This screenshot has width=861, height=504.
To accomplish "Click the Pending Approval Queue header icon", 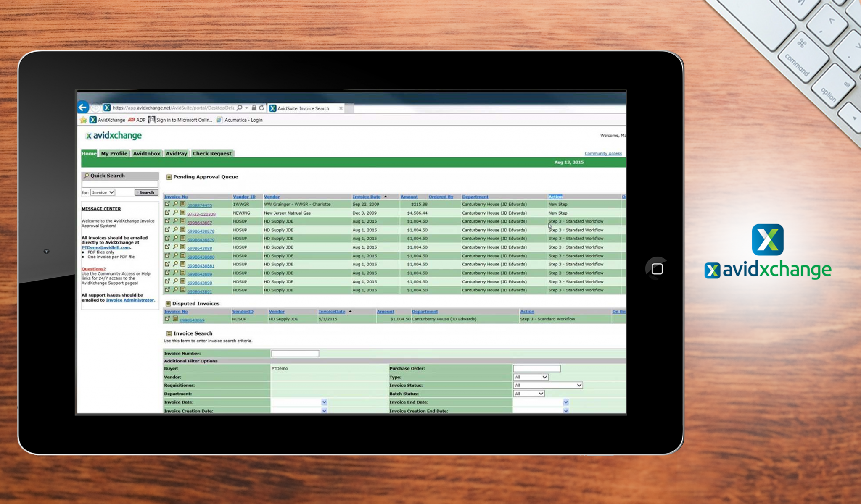I will click(169, 177).
